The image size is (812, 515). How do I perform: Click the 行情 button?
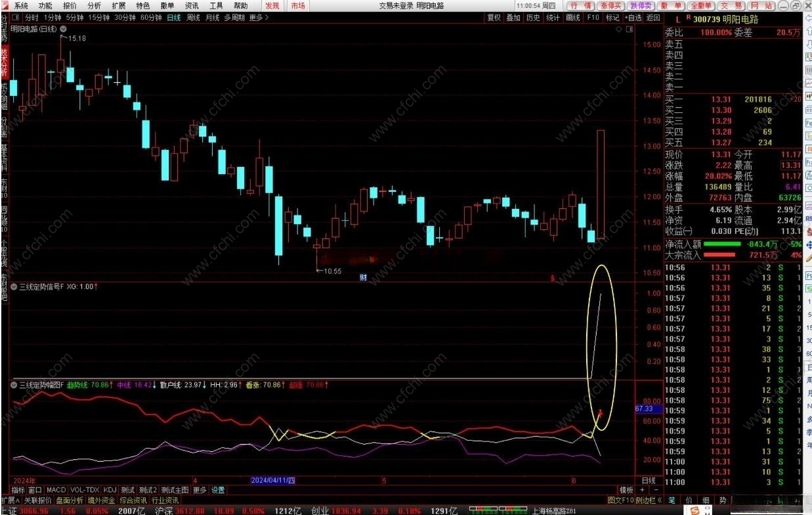(580, 5)
